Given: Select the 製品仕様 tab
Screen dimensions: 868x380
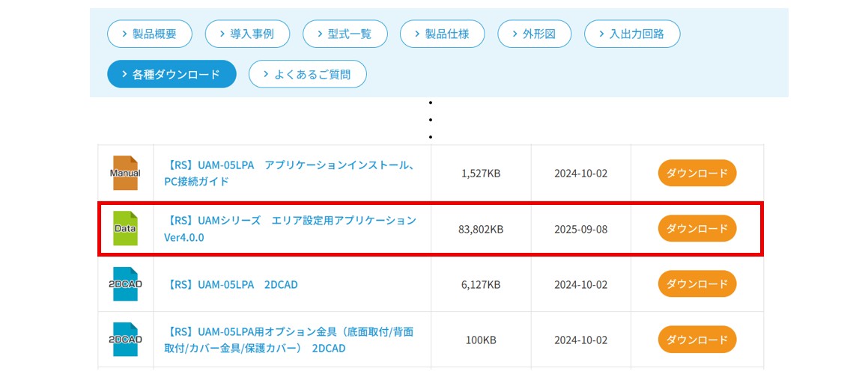Looking at the screenshot, I should [x=442, y=34].
